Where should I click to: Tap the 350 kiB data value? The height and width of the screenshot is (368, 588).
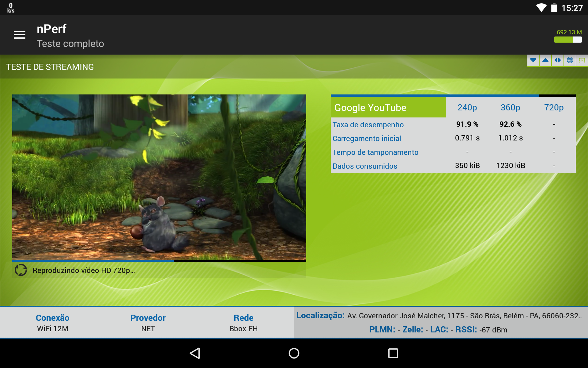click(467, 166)
